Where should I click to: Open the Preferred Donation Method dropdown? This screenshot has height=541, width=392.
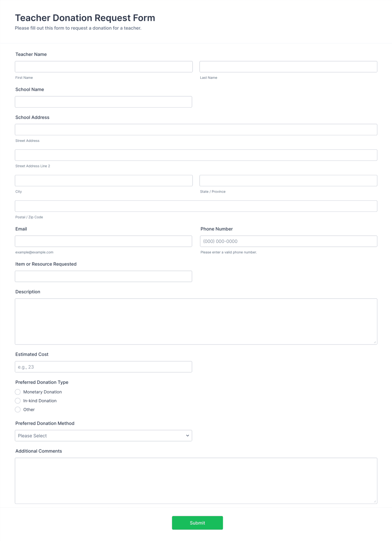(103, 435)
